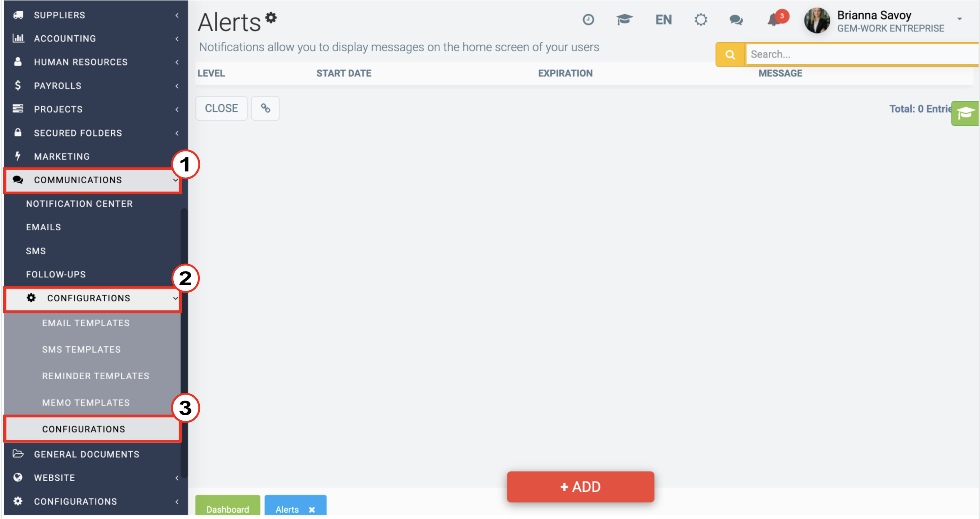Expand the Payrolls menu chevron
The width and height of the screenshot is (980, 519).
[177, 86]
